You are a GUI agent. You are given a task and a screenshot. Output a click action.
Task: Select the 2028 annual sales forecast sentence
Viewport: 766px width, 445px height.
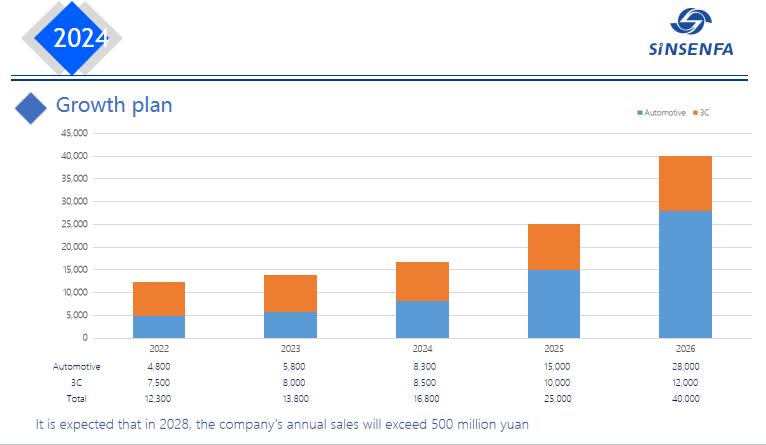(x=282, y=424)
